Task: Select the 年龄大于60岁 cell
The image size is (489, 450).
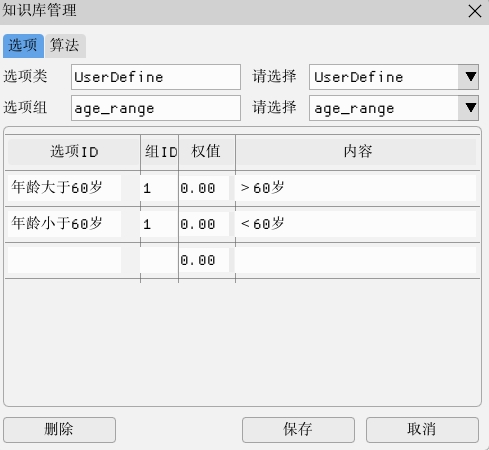Action: [64, 188]
